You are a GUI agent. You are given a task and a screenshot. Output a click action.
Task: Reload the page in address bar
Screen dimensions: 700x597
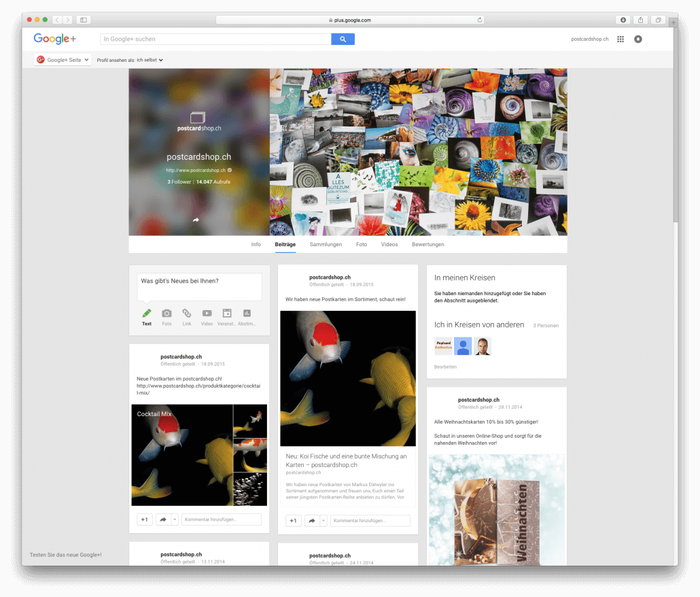[479, 20]
